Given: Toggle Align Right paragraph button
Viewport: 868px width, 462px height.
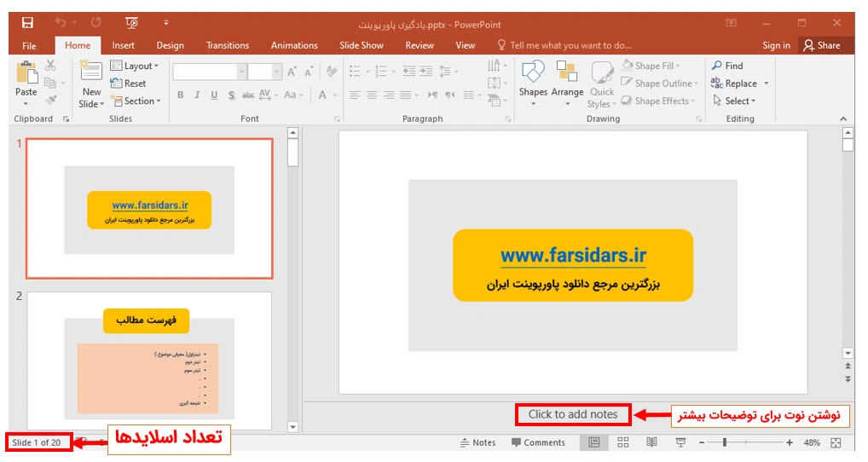Looking at the screenshot, I should [389, 95].
